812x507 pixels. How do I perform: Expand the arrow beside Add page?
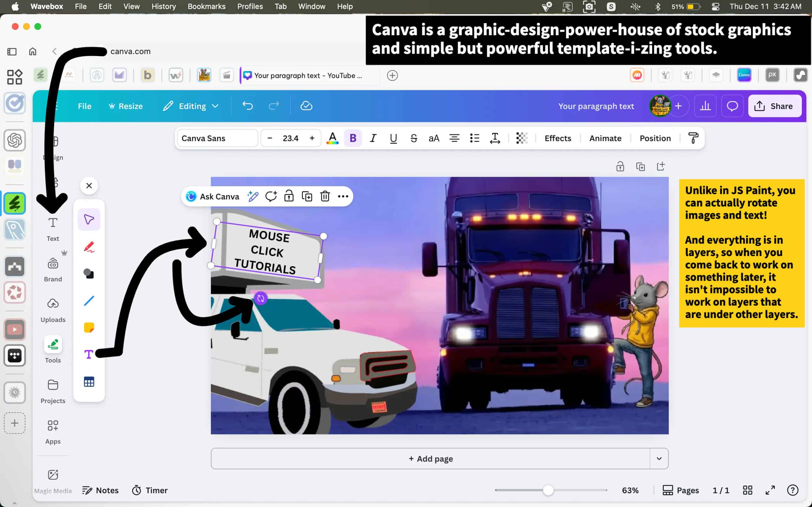[x=659, y=459]
